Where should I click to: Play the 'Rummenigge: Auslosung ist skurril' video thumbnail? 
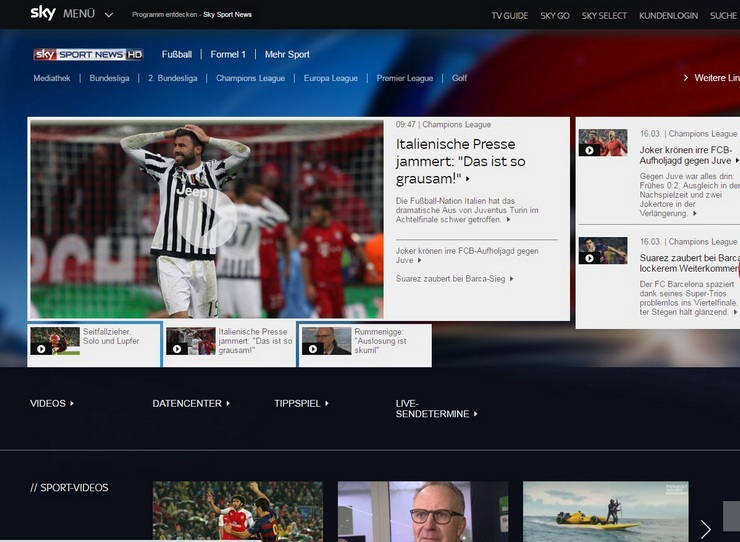313,348
